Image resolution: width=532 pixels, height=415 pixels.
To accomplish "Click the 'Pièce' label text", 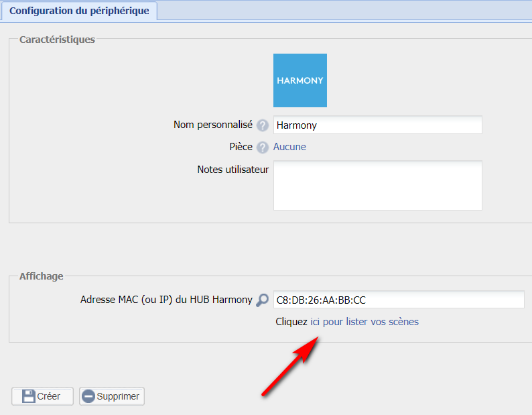I will click(x=241, y=147).
